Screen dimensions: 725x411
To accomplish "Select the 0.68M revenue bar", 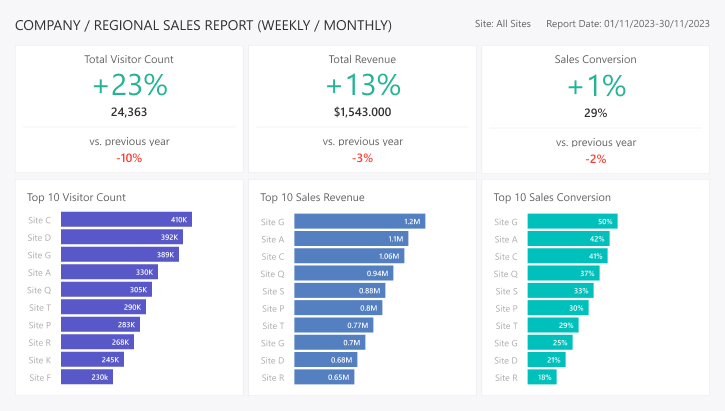I will pyautogui.click(x=326, y=360).
